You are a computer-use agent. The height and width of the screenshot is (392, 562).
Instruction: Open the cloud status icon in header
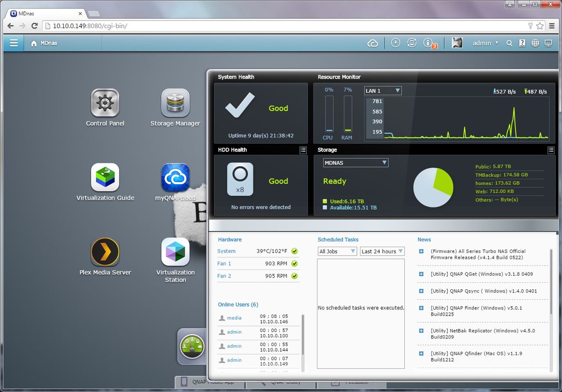pyautogui.click(x=373, y=43)
